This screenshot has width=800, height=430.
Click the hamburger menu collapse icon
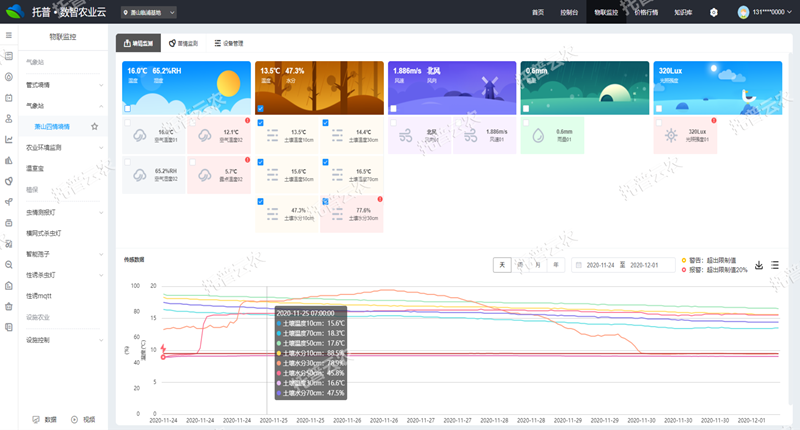[9, 36]
